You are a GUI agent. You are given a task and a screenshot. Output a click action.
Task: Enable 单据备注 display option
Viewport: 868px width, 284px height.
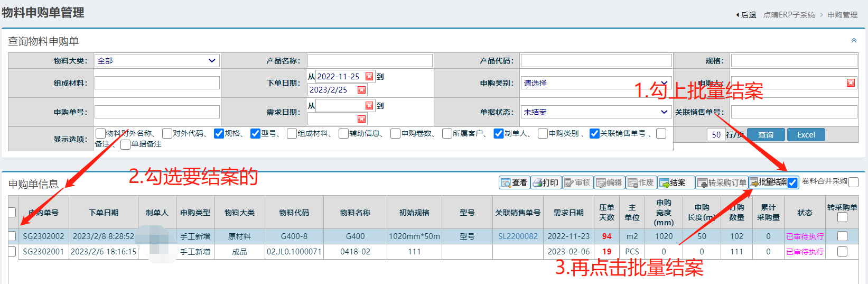pos(125,144)
